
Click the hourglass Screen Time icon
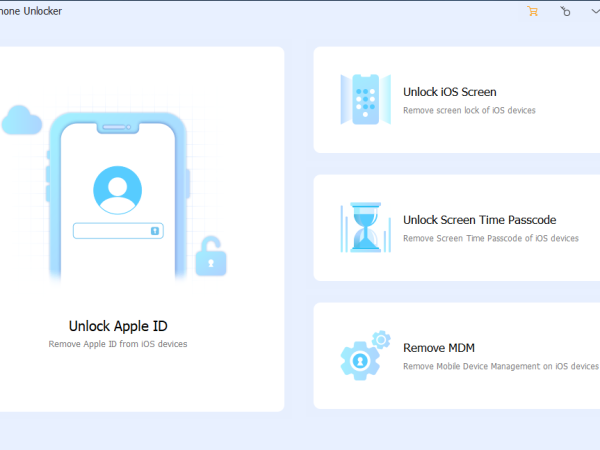[x=365, y=227]
